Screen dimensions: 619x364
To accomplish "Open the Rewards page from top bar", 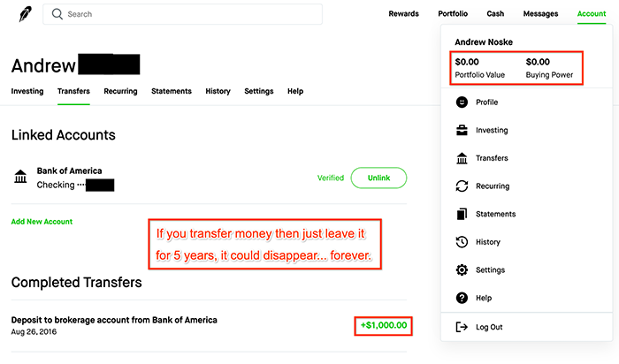I will coord(403,14).
